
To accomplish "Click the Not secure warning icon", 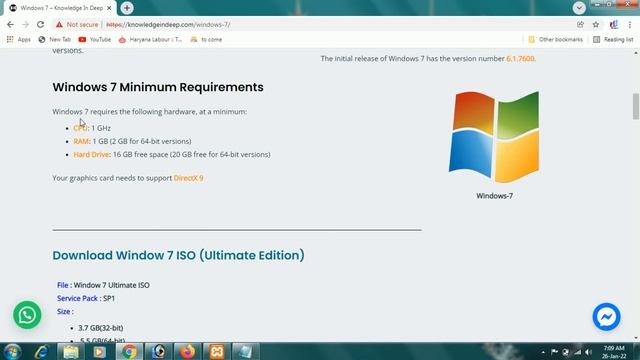I will (x=60, y=24).
